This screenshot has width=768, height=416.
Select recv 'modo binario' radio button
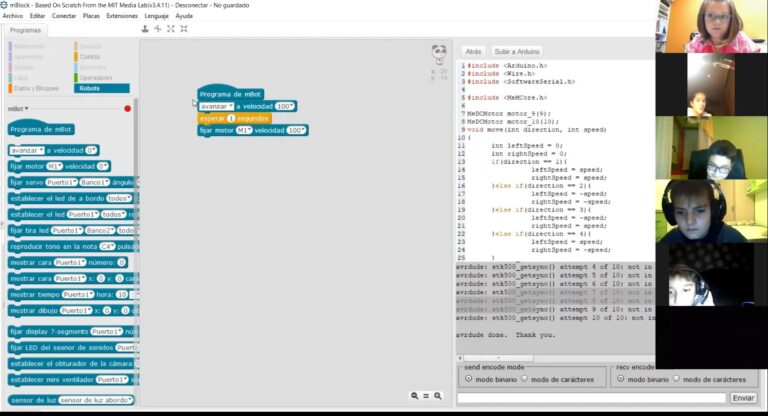click(620, 379)
